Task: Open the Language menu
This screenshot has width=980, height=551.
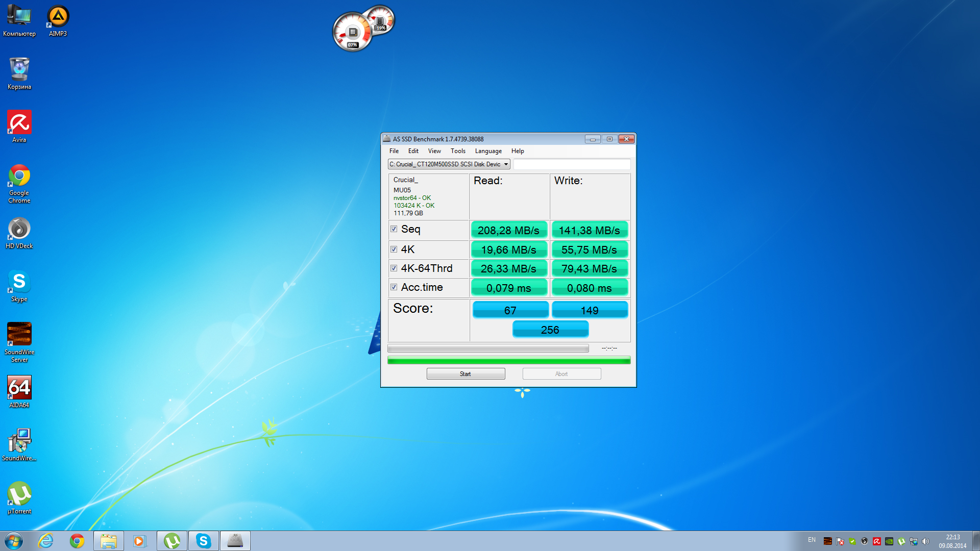Action: pyautogui.click(x=488, y=151)
